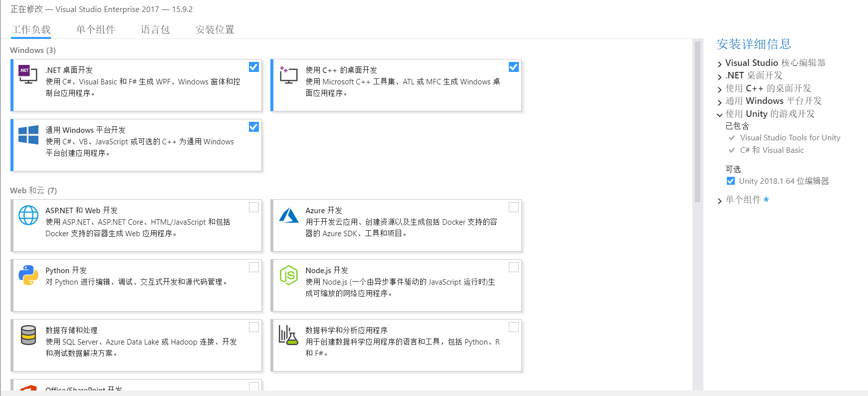Viewport: 868px width, 396px height.
Task: Click the ASP.NET 和 Web 开发 title
Action: click(x=82, y=210)
